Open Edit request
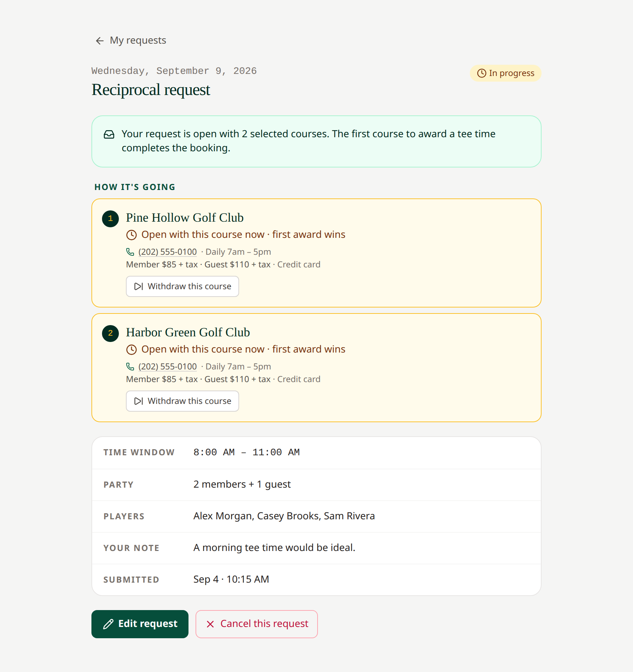 [x=140, y=624]
